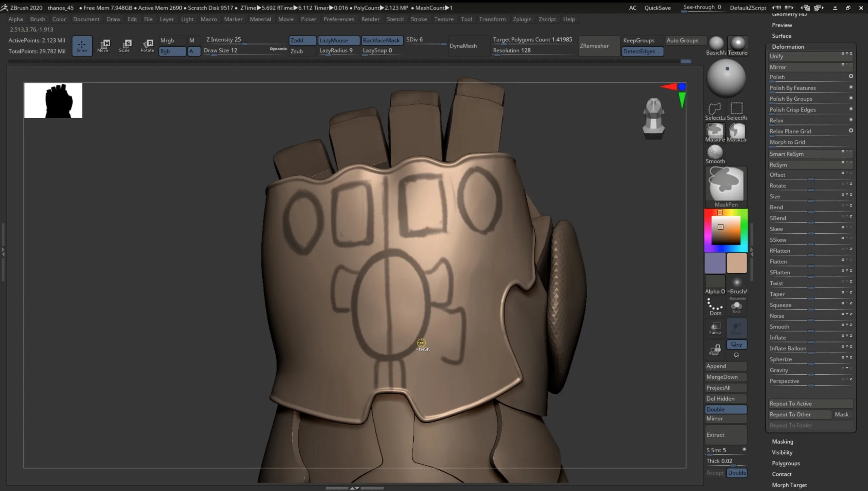Screen dimensions: 868x491
Task: Expand the Visibility panel
Action: coord(783,452)
